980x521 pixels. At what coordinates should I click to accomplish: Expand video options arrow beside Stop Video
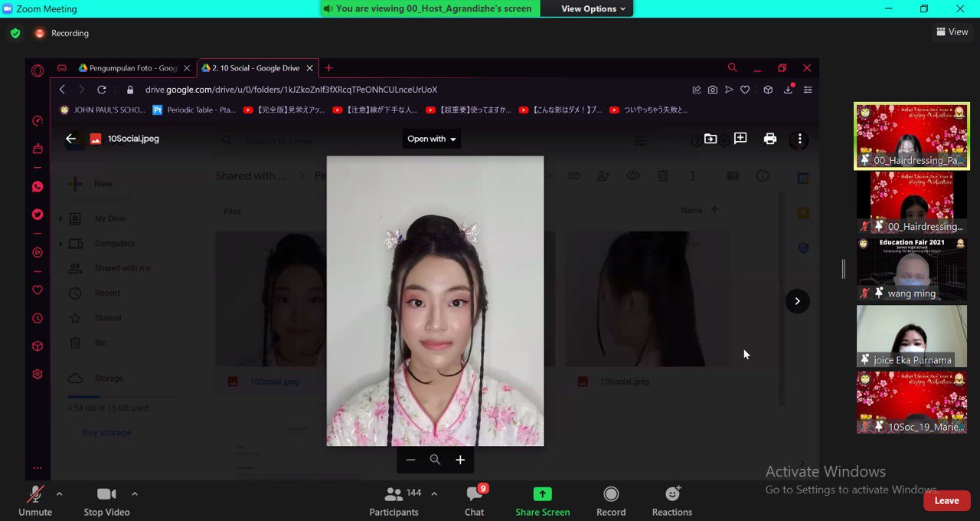[135, 493]
